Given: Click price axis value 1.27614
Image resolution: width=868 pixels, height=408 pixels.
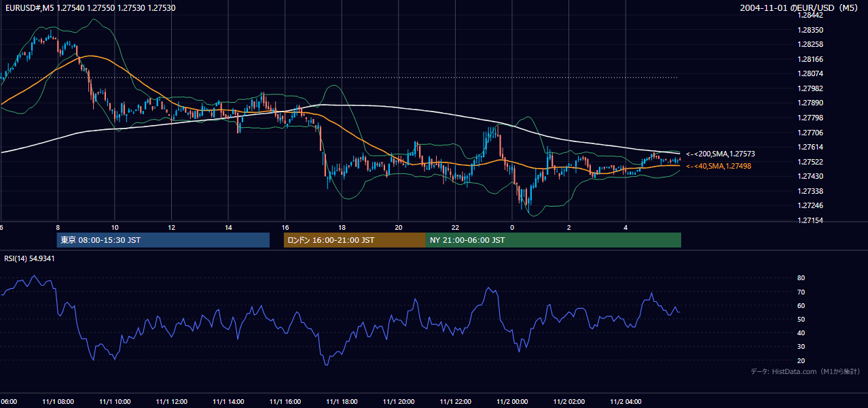Looking at the screenshot, I should 811,147.
